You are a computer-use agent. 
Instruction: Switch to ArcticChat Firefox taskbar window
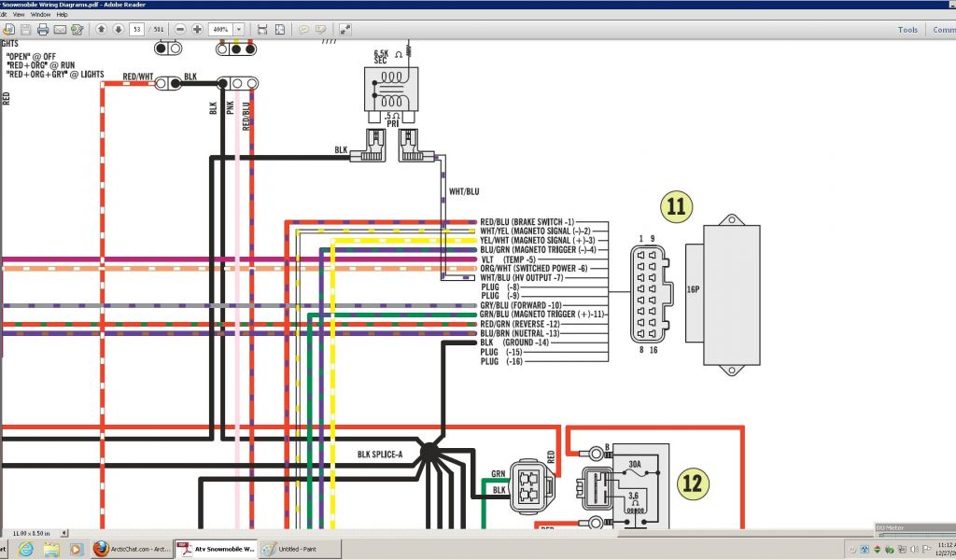click(x=131, y=549)
